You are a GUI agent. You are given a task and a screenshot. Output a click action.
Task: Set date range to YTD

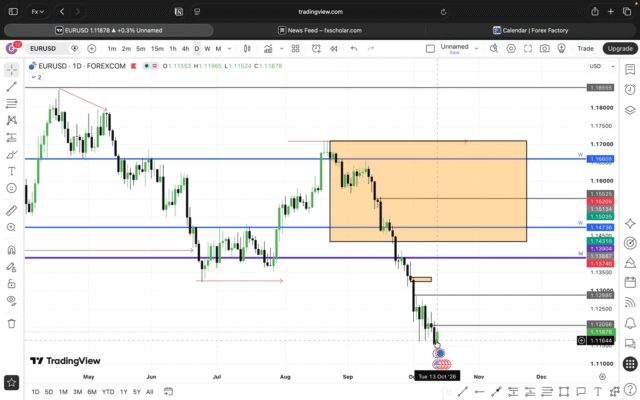pos(108,392)
